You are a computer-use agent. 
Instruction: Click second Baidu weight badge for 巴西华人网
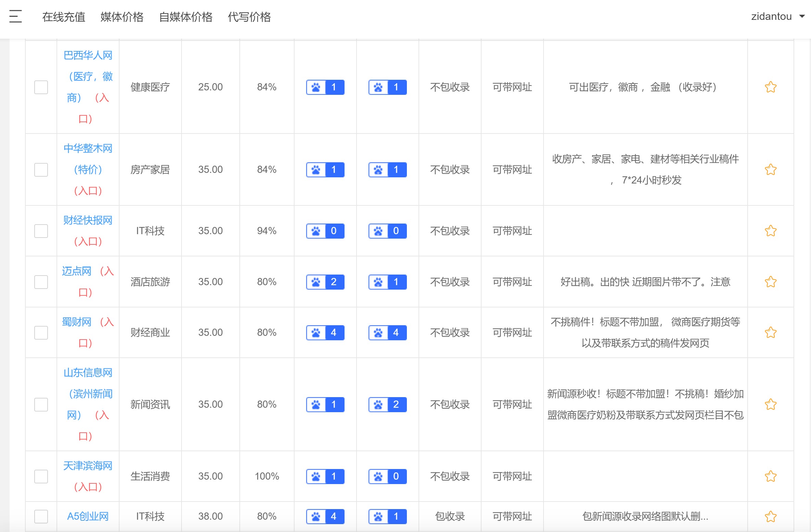click(x=387, y=87)
